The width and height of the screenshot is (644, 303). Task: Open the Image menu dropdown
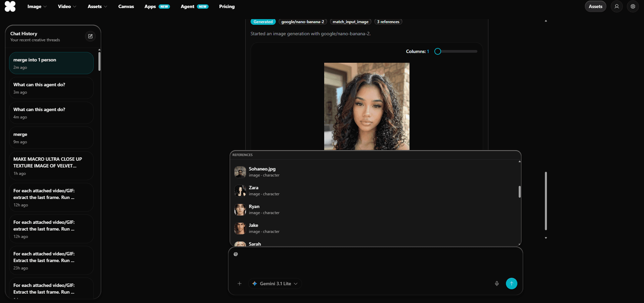pos(37,6)
